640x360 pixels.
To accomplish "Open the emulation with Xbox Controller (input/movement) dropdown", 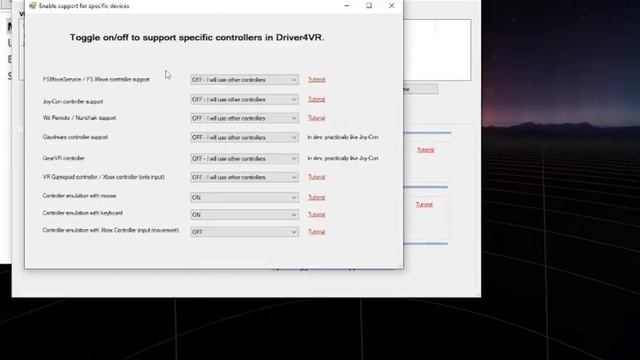I will pyautogui.click(x=244, y=232).
